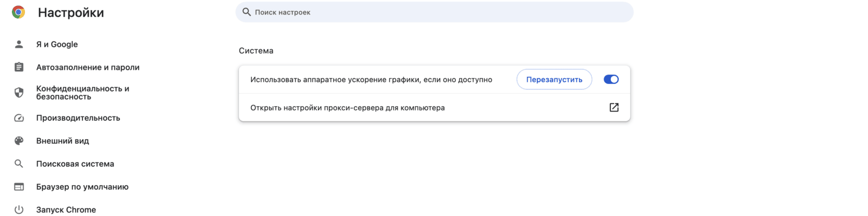Click the speedometer icon for Производительность
The height and width of the screenshot is (216, 868).
19,117
